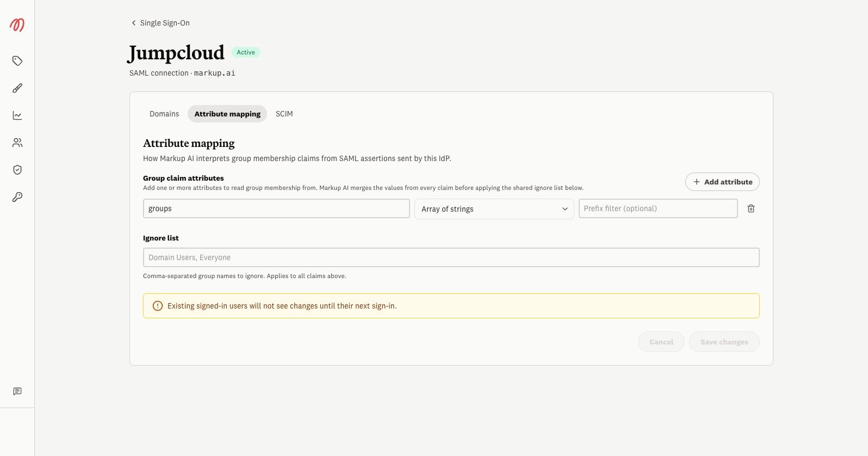This screenshot has height=456, width=868.
Task: Expand the Array of strings dropdown
Action: (x=494, y=209)
